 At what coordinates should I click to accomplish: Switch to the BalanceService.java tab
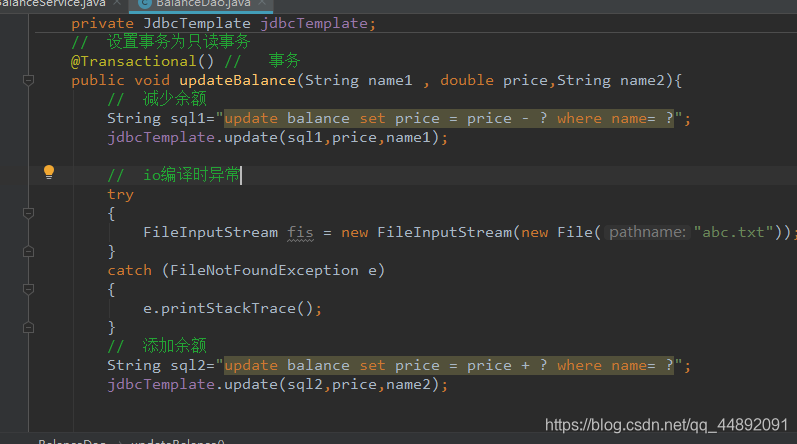53,4
